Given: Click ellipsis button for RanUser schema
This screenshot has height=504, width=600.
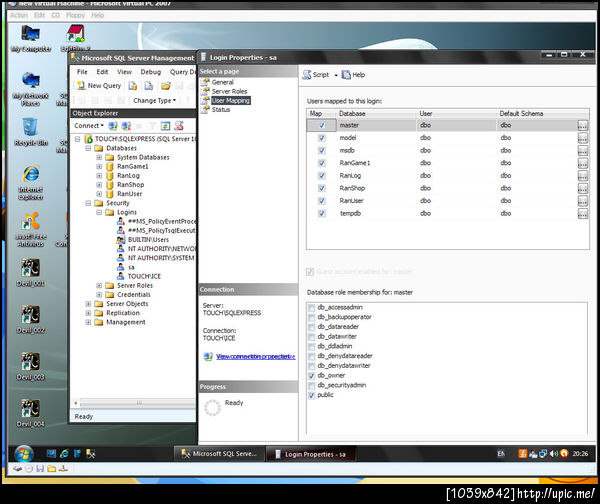Looking at the screenshot, I should (582, 201).
